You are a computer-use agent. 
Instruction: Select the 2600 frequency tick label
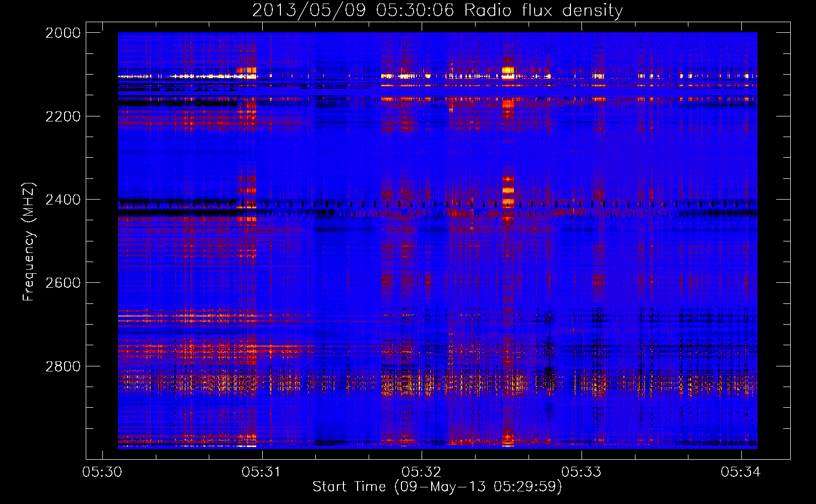point(63,283)
